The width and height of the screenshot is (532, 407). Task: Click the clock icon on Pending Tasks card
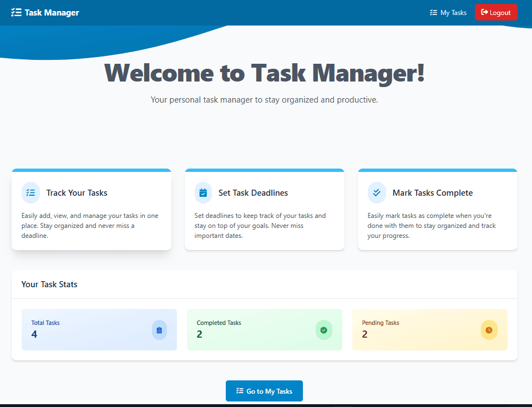tap(489, 329)
